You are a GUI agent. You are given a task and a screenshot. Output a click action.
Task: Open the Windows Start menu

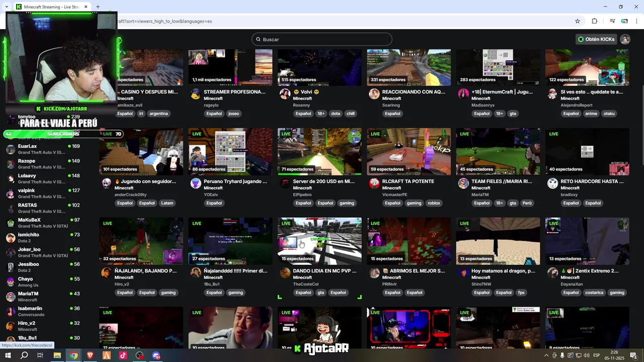8,355
